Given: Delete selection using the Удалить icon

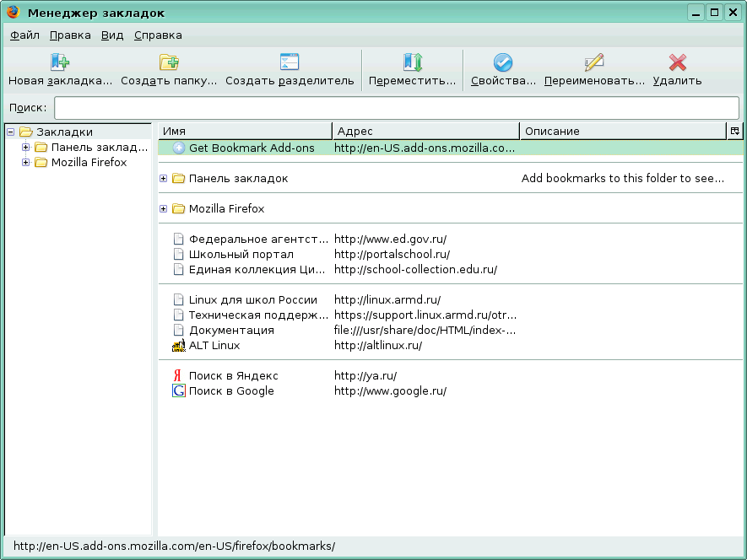Looking at the screenshot, I should coord(677,61).
